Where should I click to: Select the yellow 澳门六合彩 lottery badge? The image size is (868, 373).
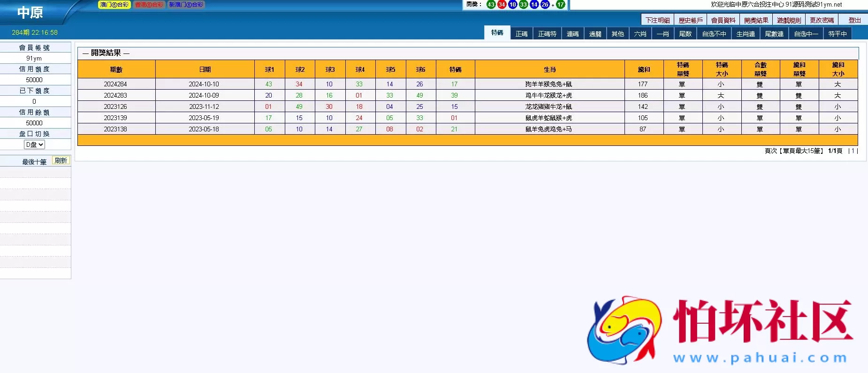[x=114, y=5]
